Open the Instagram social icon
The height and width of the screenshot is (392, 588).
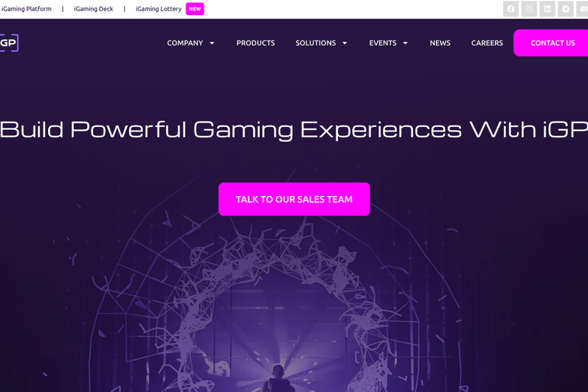click(529, 9)
